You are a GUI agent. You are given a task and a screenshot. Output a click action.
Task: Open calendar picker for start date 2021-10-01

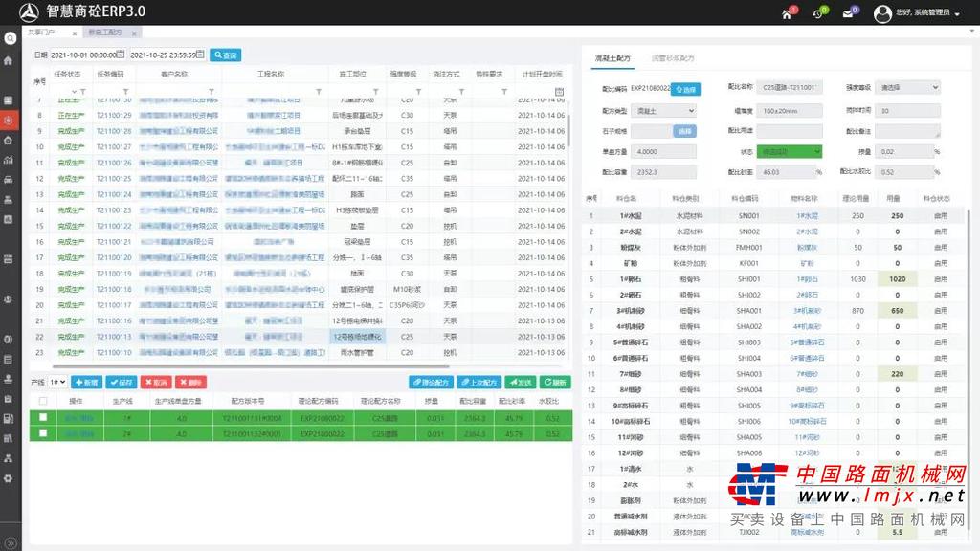click(121, 55)
